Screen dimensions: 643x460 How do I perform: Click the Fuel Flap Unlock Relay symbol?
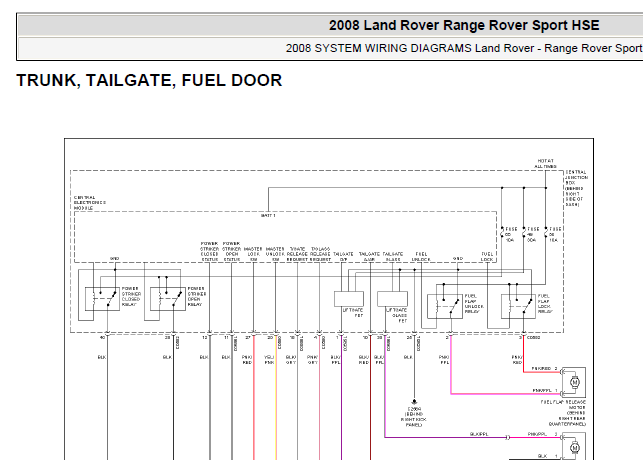[x=445, y=306]
